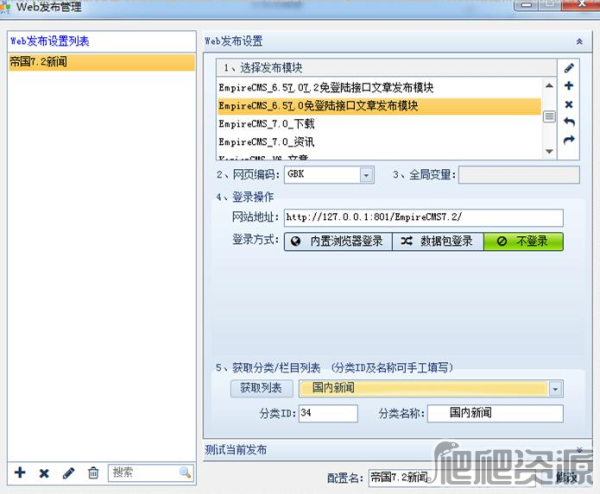Click the 分类ID field showing 34
This screenshot has width=600, height=494.
tap(328, 413)
